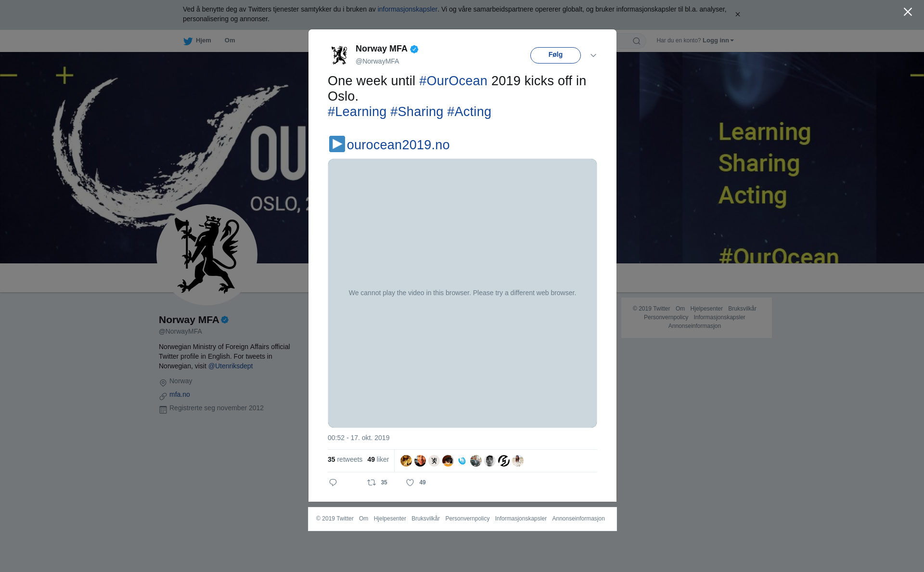View the 35 retweets list
The width and height of the screenshot is (924, 572).
click(345, 459)
